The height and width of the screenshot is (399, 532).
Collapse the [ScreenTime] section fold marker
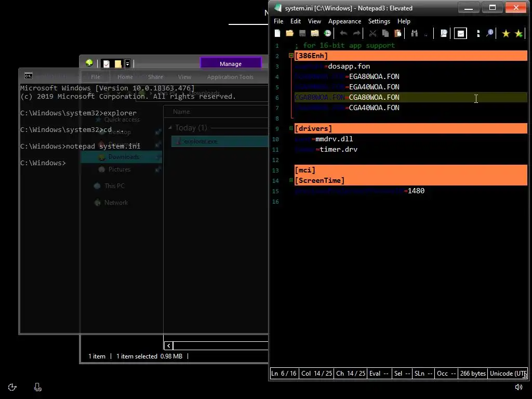pos(291,180)
